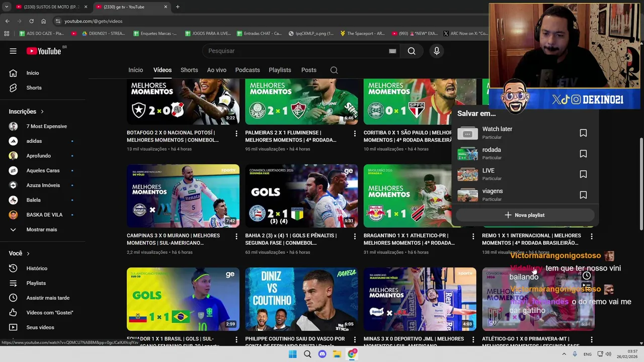Open Discord icon in taskbar
The image size is (644, 362).
(x=322, y=354)
